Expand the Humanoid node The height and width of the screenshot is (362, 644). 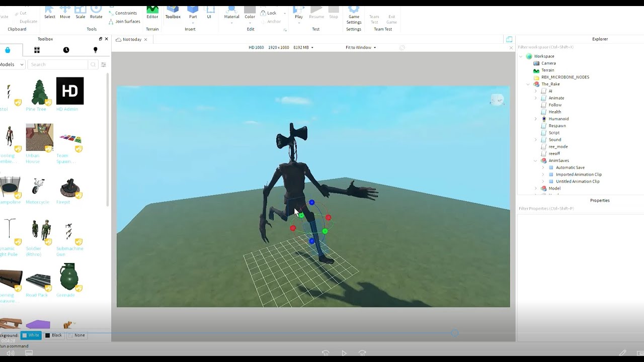click(536, 119)
